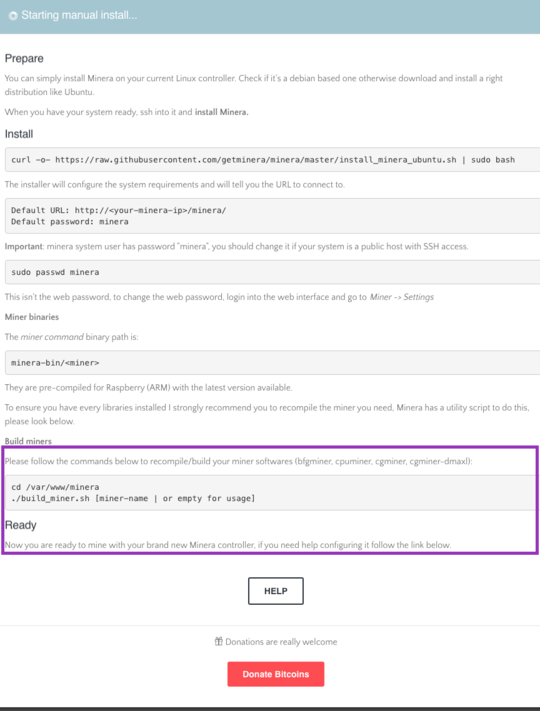Click the Starting manual install header bar

270,17
